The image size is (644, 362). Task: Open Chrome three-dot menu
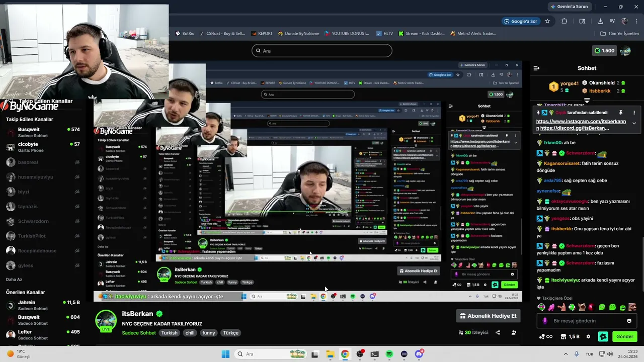tap(635, 21)
